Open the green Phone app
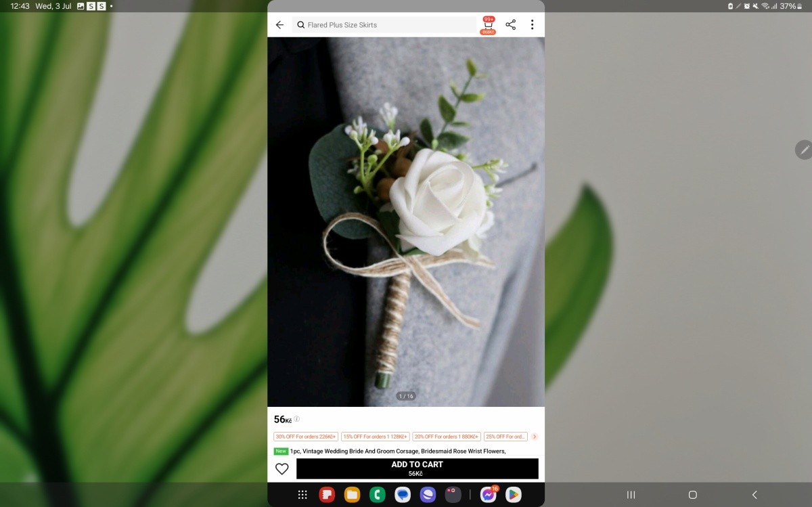812x507 pixels. click(x=377, y=495)
